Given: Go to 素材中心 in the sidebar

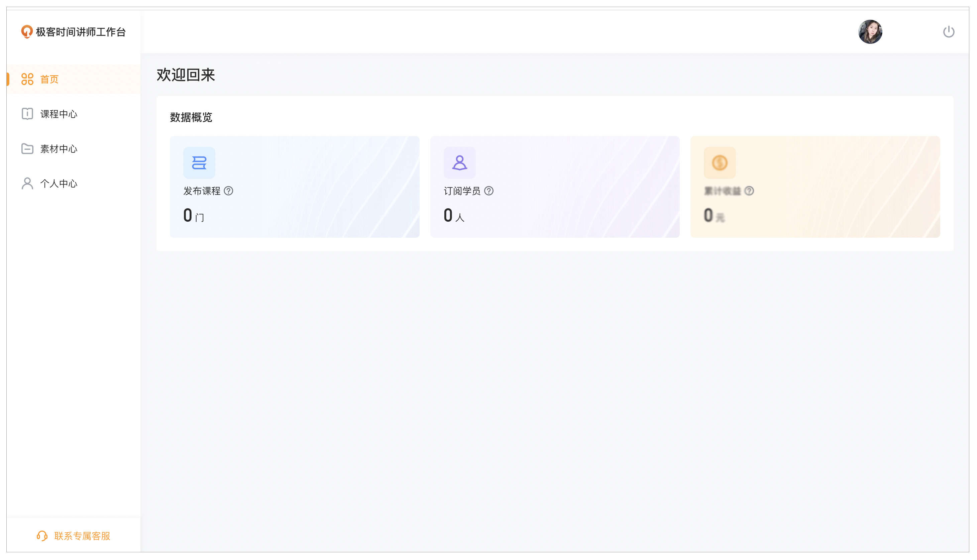Looking at the screenshot, I should coord(59,149).
